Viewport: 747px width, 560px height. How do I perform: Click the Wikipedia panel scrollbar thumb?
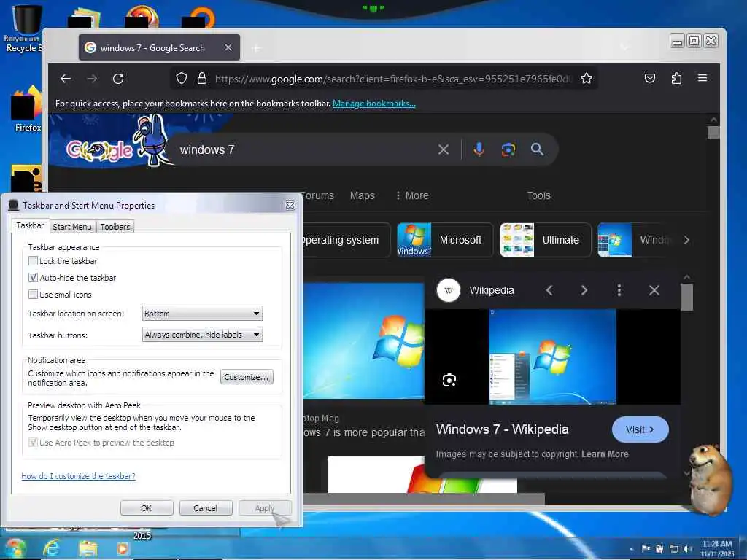(686, 297)
